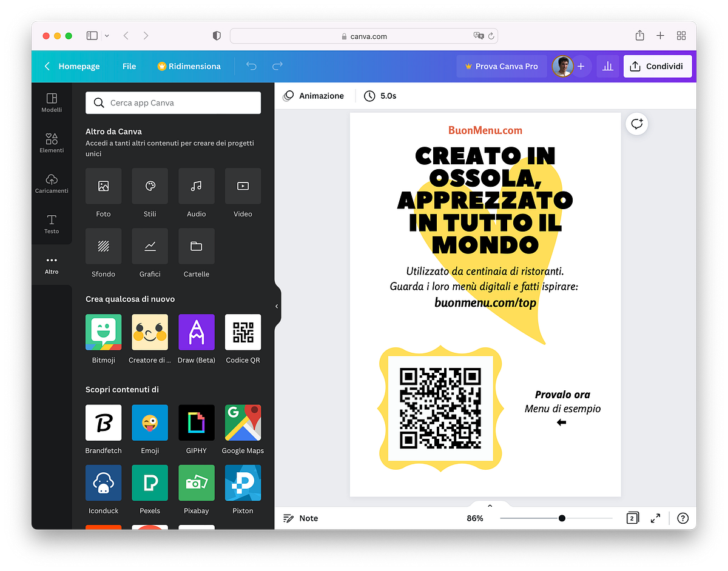Screen dimensions: 728x571
Task: Select the Provalo ora text
Action: coord(562,395)
